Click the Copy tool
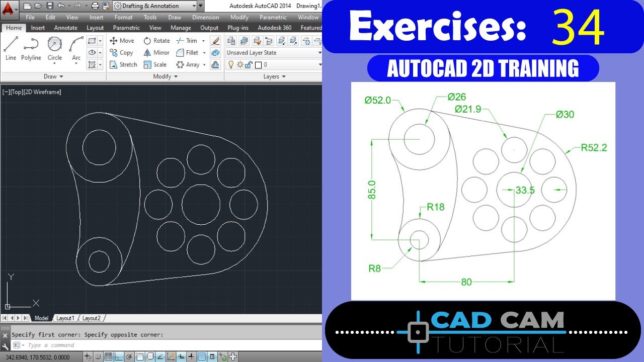Image resolution: width=644 pixels, height=362 pixels. click(x=121, y=53)
